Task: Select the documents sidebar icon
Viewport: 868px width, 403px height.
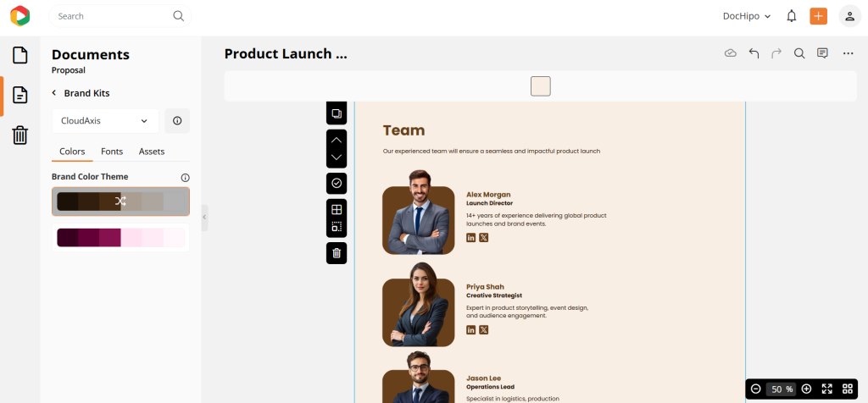Action: pyautogui.click(x=20, y=95)
